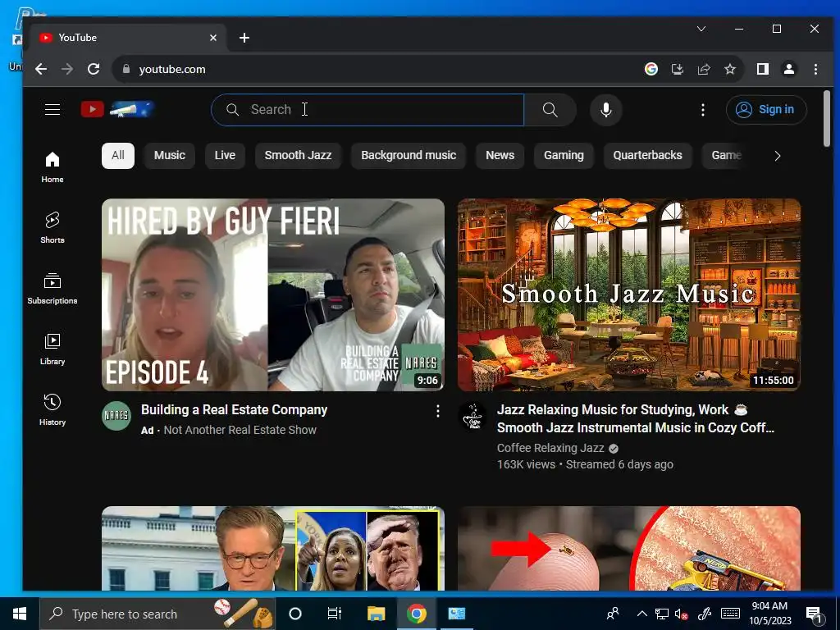
Task: Open YouTube settings three-dot menu
Action: coord(703,110)
